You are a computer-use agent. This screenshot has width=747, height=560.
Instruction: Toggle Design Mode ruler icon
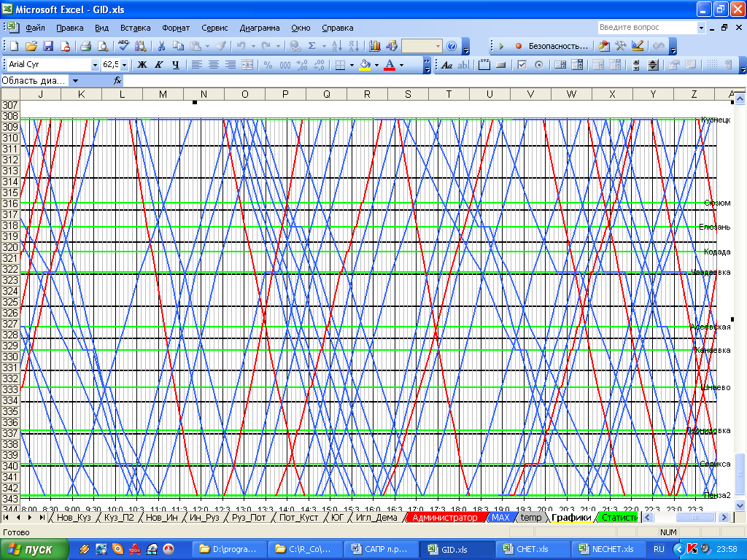(638, 46)
